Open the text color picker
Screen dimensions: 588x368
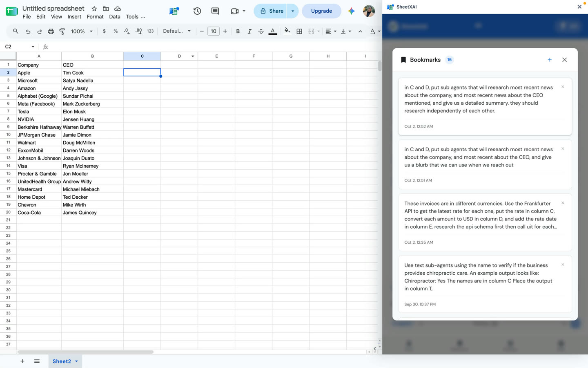[273, 31]
